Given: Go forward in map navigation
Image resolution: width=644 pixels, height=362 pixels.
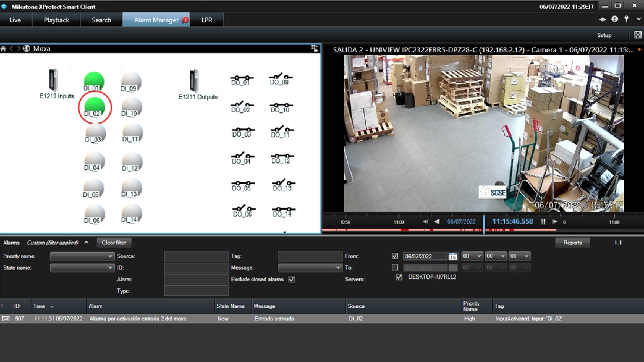Looking at the screenshot, I should pyautogui.click(x=18, y=49).
